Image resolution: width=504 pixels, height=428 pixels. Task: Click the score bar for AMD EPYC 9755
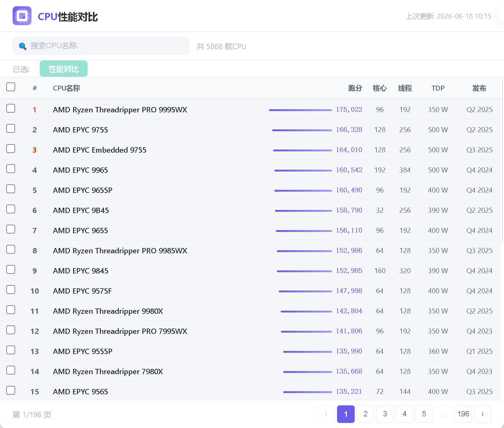click(302, 130)
